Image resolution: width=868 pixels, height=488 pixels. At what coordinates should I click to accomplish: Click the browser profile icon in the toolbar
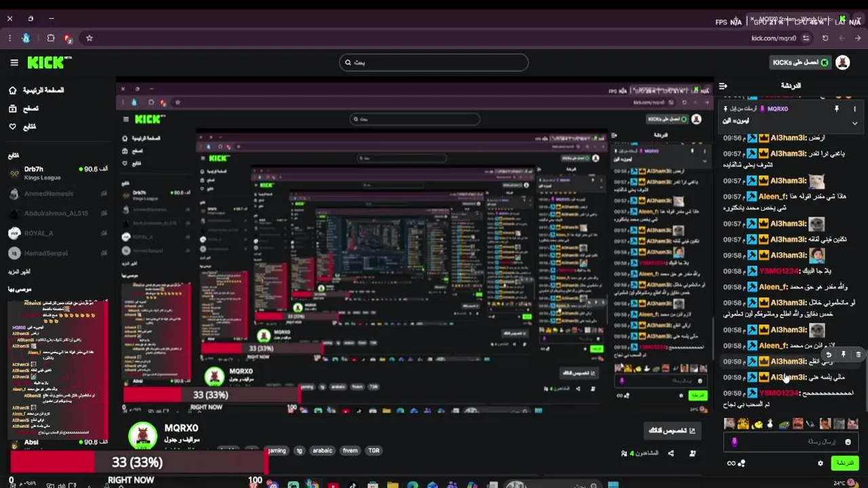26,39
